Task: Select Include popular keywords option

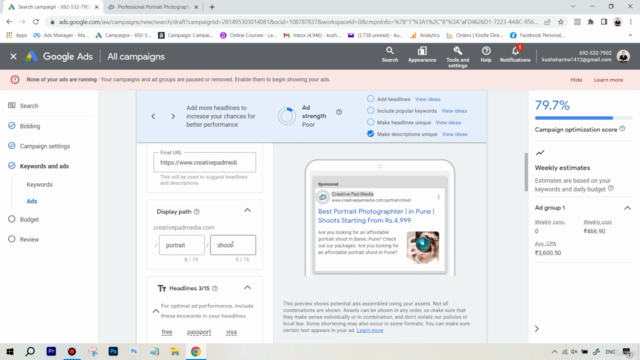Action: coord(370,110)
